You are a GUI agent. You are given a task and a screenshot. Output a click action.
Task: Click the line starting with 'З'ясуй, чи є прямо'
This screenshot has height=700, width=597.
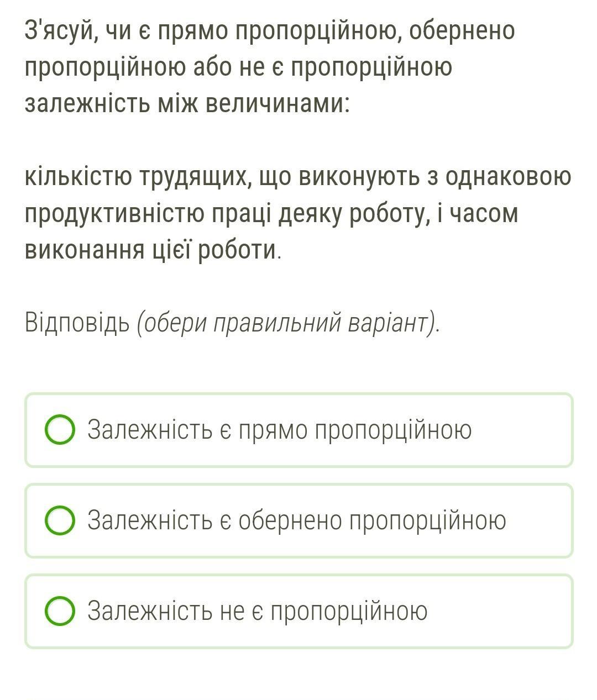tap(270, 31)
